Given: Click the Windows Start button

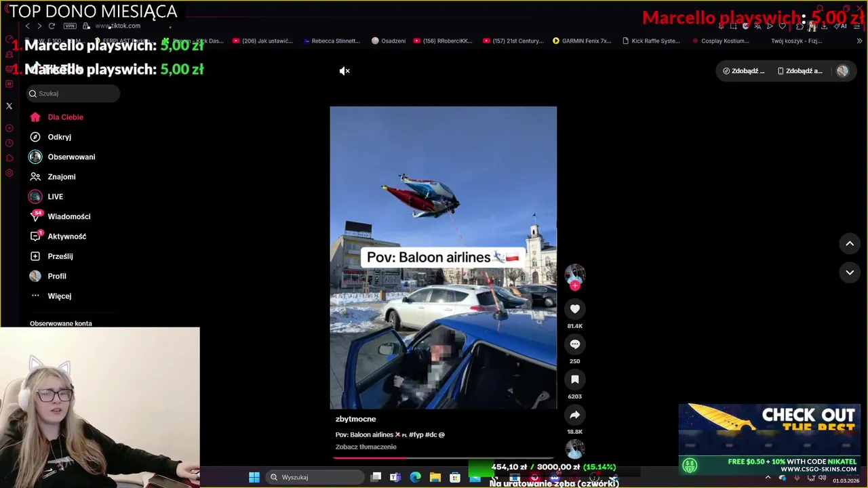Looking at the screenshot, I should (x=254, y=477).
